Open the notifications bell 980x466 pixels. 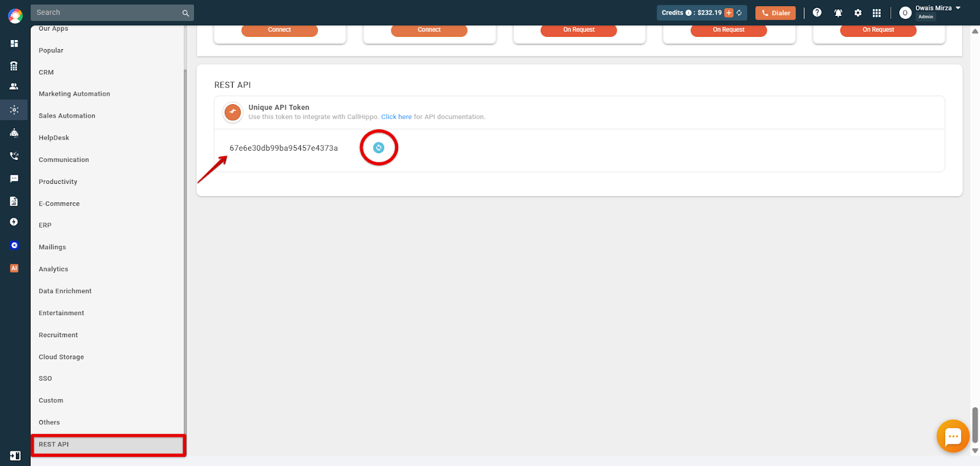coord(838,13)
